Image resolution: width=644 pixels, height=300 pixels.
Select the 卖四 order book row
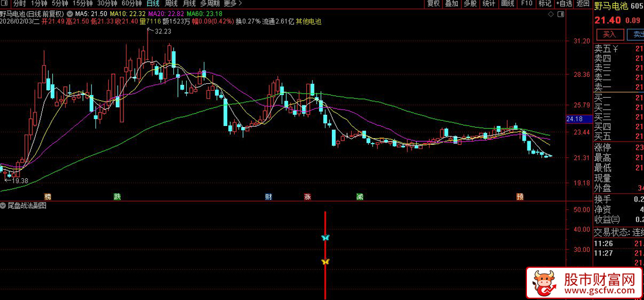click(x=619, y=59)
